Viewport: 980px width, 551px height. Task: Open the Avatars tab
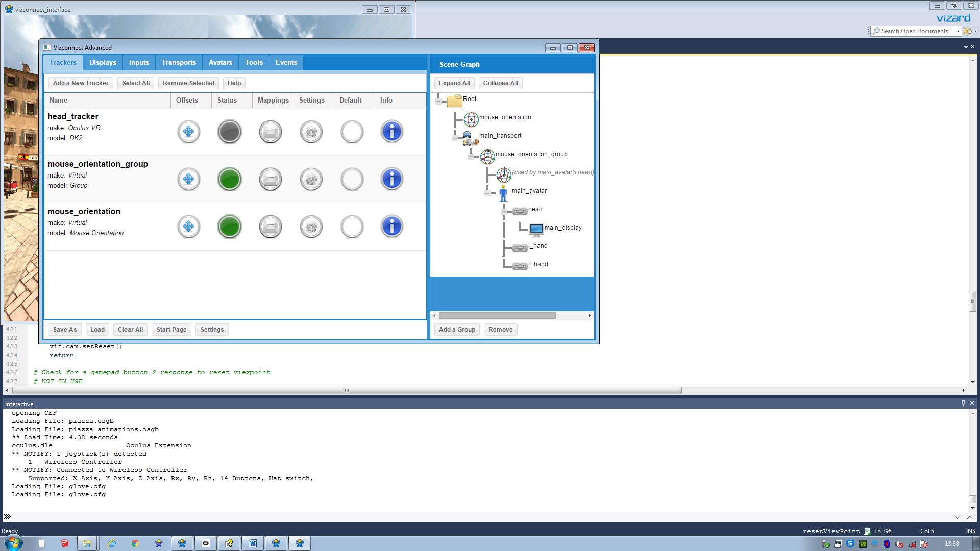(220, 62)
